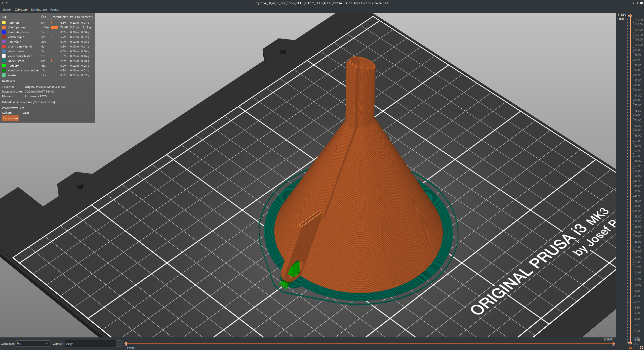This screenshot has height=350, width=644.
Task: Toggle Obrys/Límec feature visibility
Action: click(16, 61)
